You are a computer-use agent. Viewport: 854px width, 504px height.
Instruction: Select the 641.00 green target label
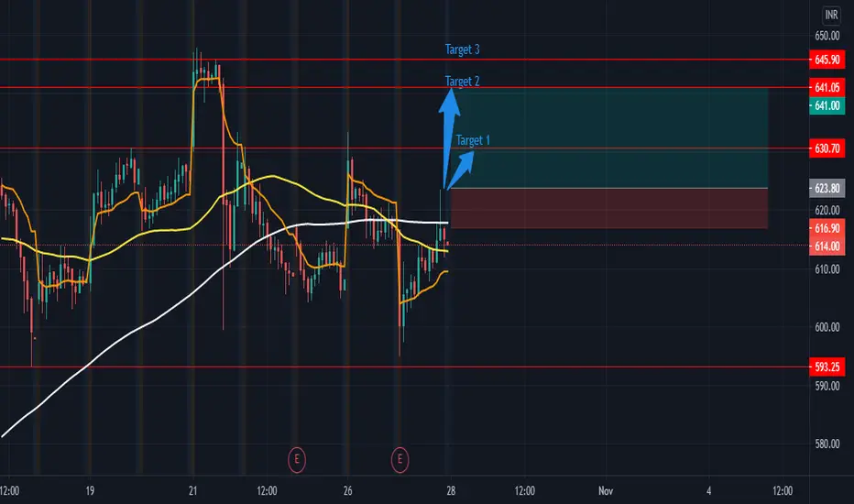(827, 105)
